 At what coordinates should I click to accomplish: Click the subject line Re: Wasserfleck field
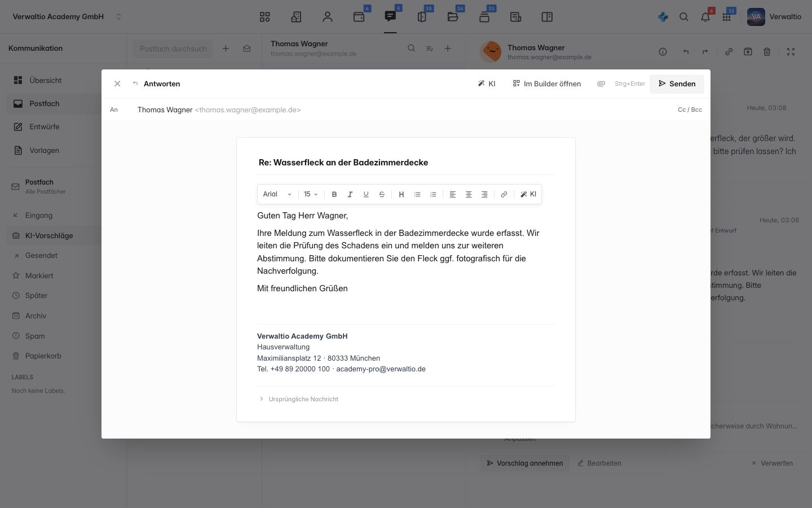(406, 163)
